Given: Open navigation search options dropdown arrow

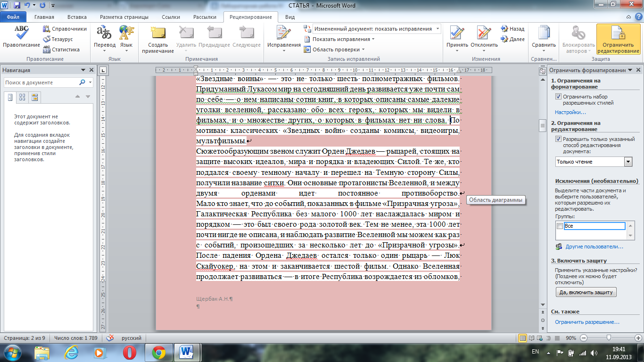Looking at the screenshot, I should (89, 82).
